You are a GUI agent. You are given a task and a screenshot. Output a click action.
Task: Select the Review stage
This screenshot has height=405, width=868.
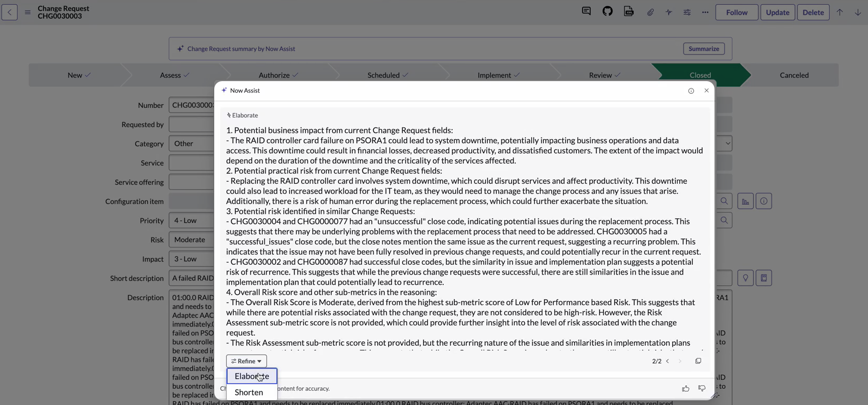coord(605,75)
